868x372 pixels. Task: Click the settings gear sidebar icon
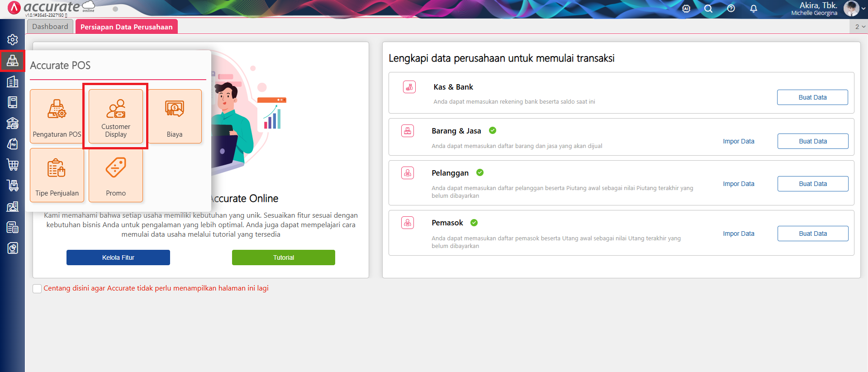pos(13,40)
